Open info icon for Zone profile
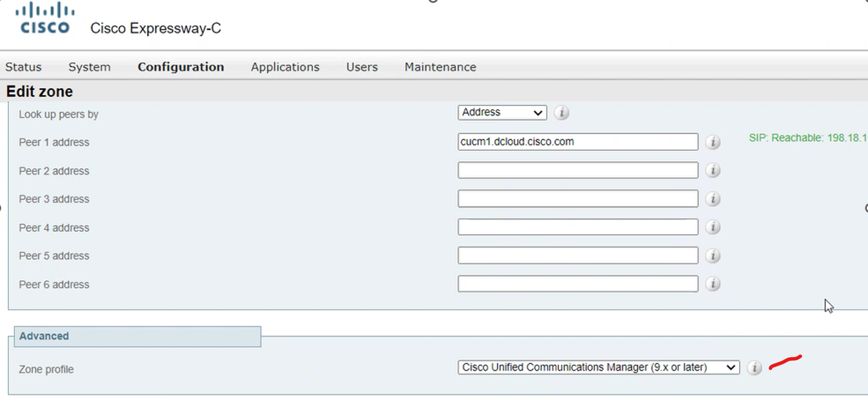This screenshot has height=401, width=868. click(755, 368)
